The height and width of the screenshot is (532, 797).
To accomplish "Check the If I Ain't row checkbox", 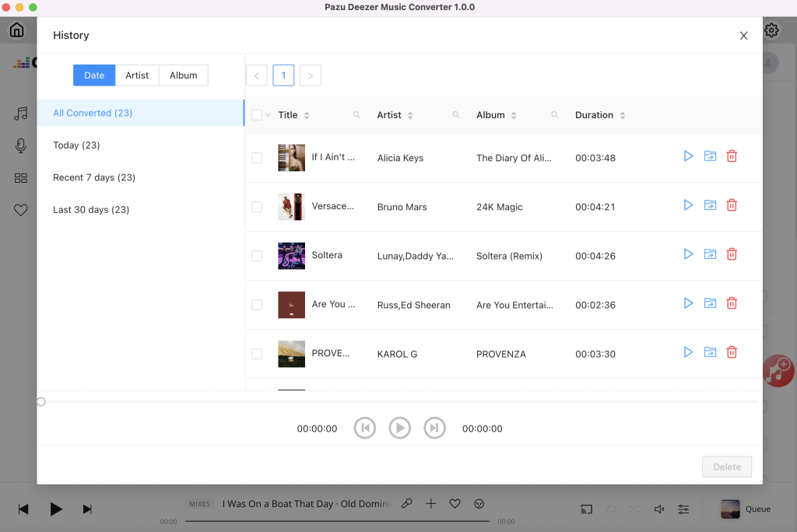I will (x=257, y=158).
